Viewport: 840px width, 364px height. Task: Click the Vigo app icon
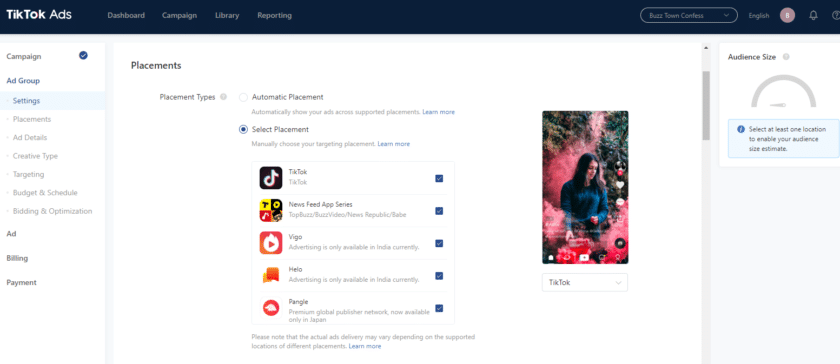point(271,243)
